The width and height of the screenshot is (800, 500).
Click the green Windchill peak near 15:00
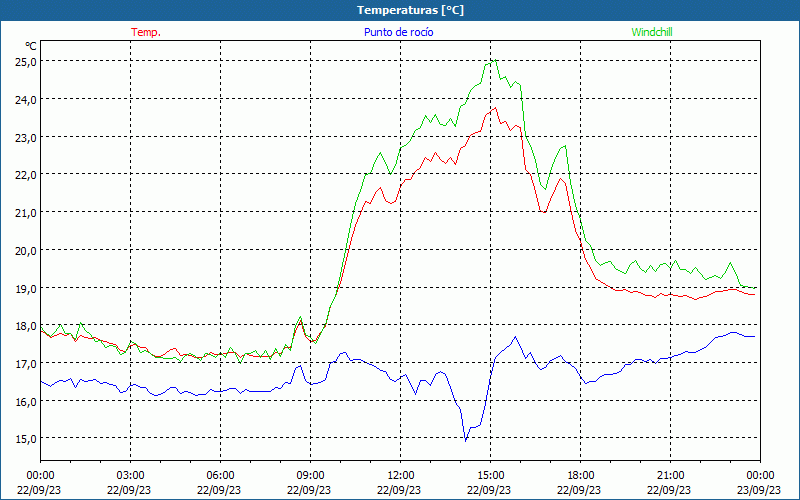click(x=495, y=60)
